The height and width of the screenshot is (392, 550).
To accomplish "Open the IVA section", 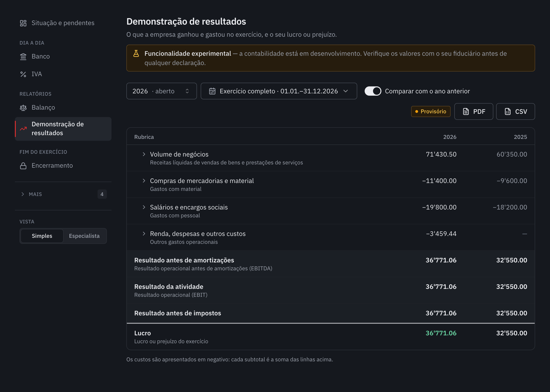I will (63, 74).
